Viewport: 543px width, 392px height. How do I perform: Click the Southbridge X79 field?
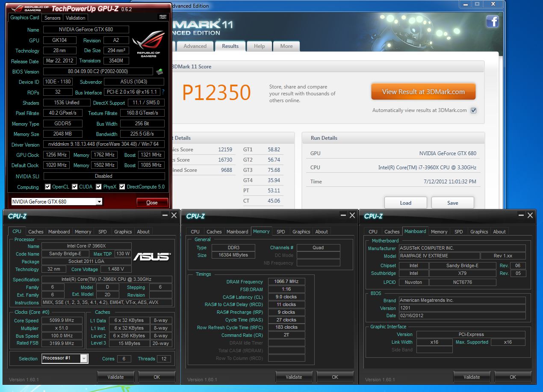click(462, 273)
